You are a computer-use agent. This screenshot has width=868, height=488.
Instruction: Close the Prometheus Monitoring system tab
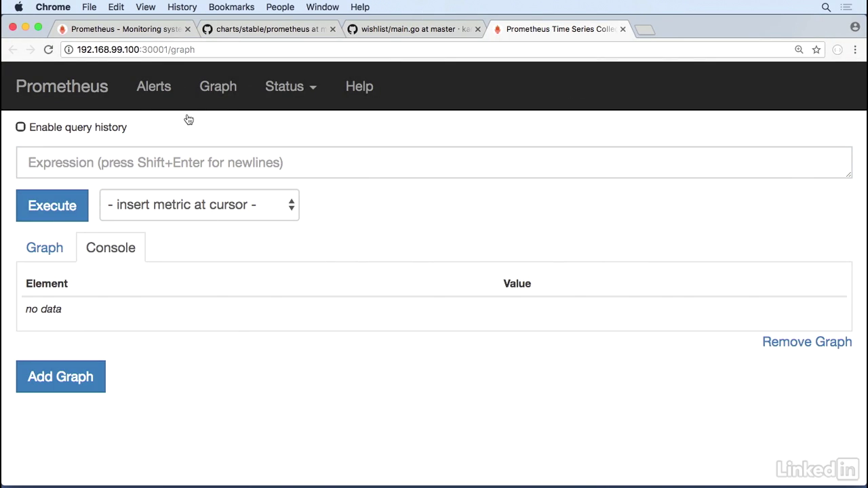pyautogui.click(x=188, y=29)
